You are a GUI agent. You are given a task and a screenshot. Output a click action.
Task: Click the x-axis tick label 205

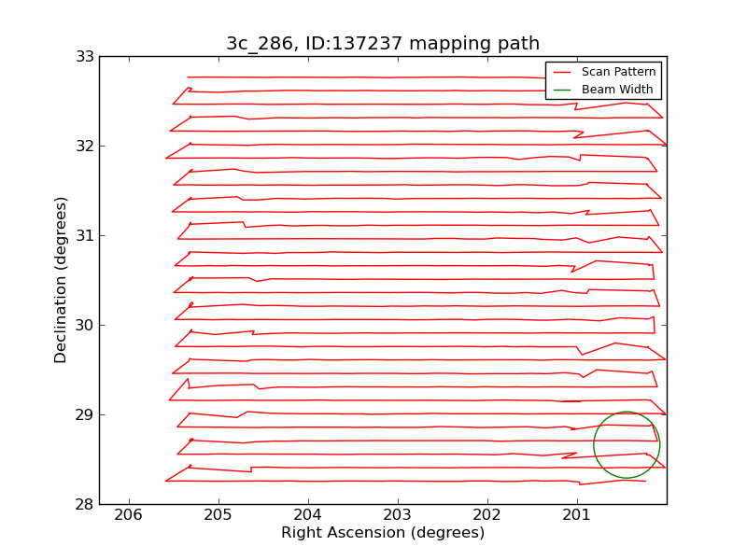pyautogui.click(x=218, y=515)
